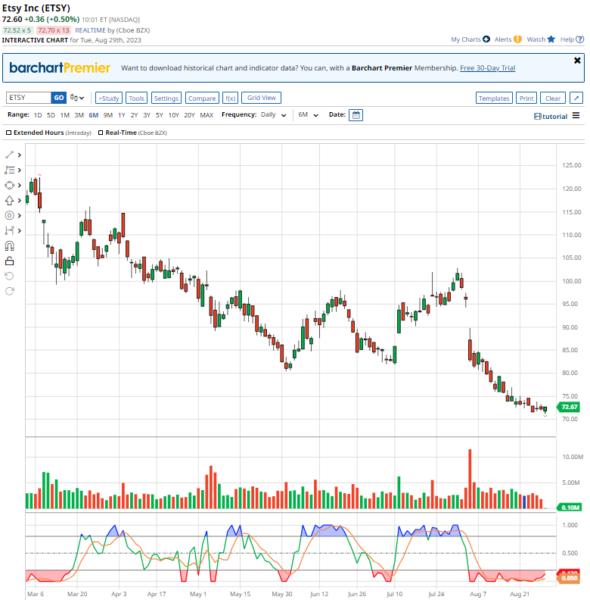Click the Compare button

202,98
